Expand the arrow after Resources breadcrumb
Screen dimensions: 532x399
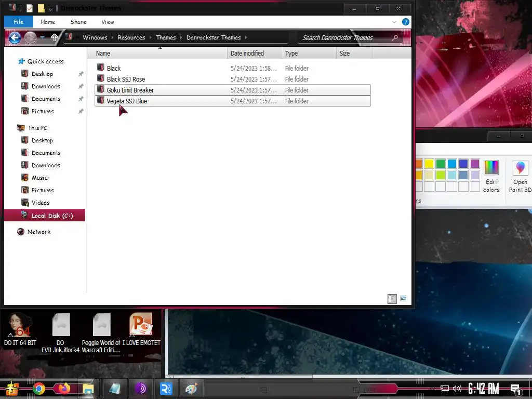150,37
